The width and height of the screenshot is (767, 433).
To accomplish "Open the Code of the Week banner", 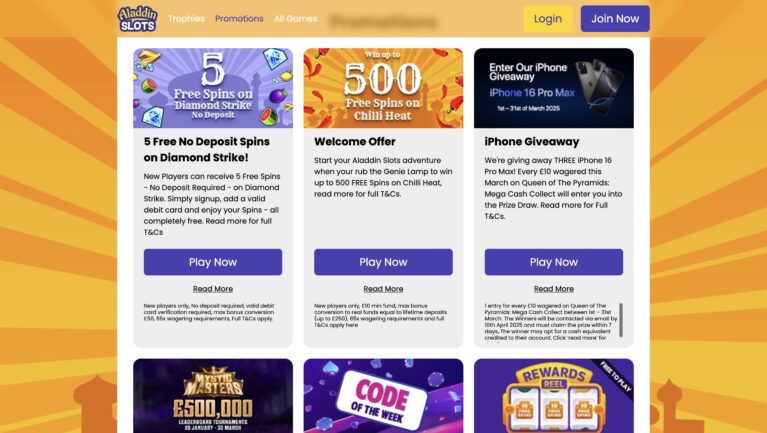I will (383, 396).
